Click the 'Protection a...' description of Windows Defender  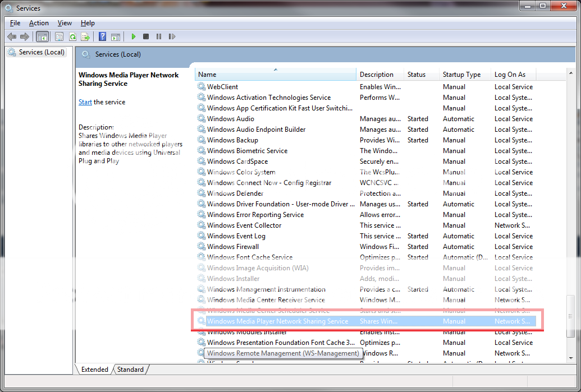[380, 193]
